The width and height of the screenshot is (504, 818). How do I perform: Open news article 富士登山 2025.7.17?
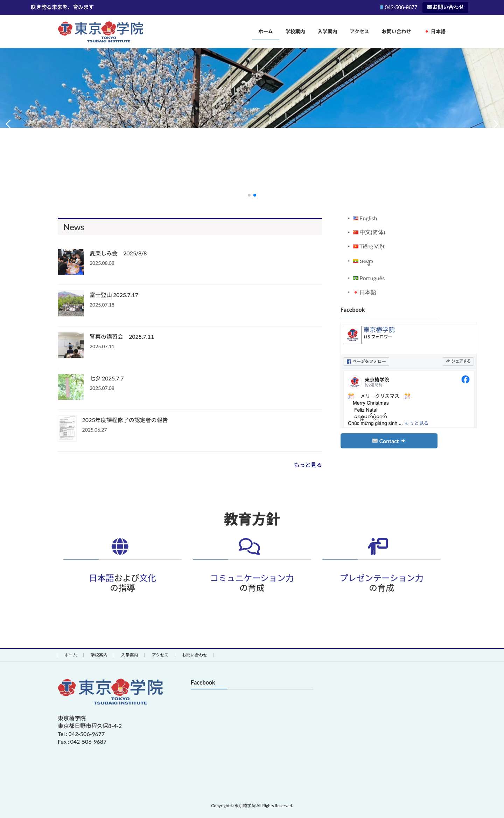[114, 295]
